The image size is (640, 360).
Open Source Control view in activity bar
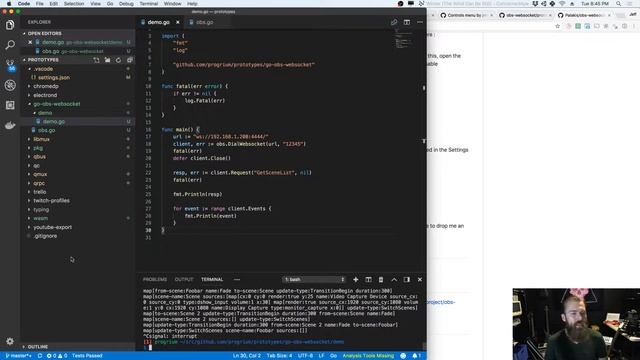10,65
